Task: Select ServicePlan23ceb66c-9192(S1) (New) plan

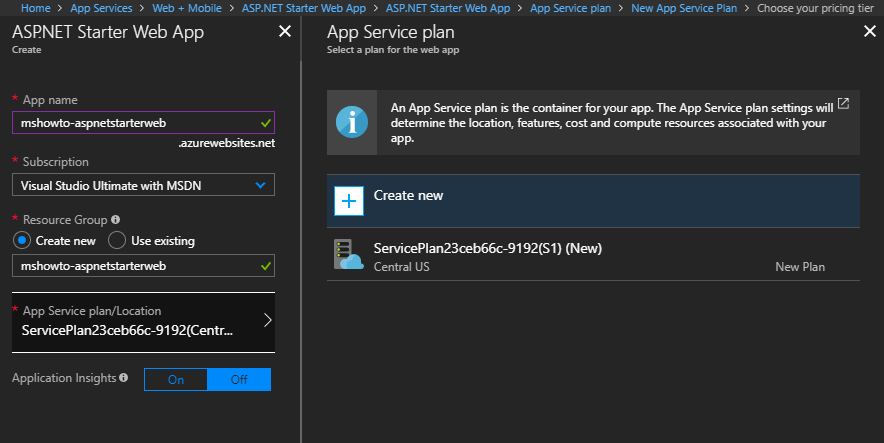Action: pos(593,254)
